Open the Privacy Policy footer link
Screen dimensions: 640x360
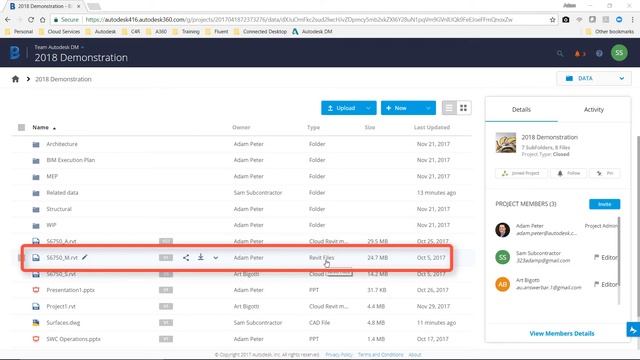click(339, 355)
